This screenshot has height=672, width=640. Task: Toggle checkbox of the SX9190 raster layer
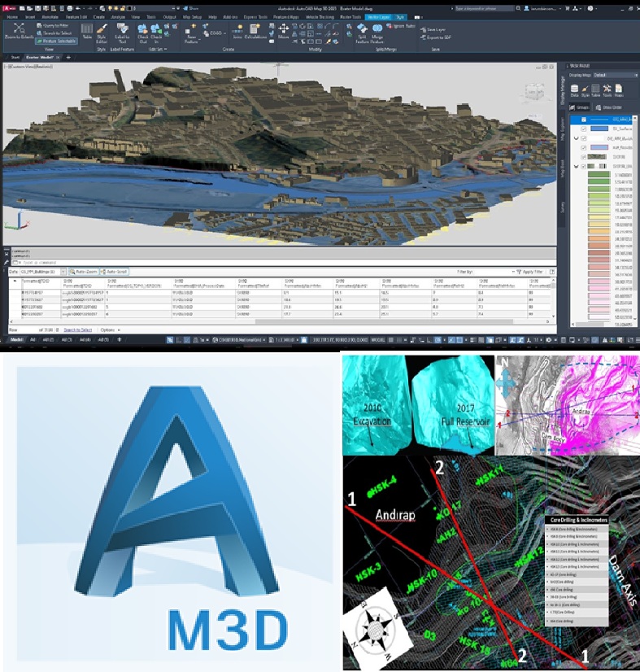583,157
